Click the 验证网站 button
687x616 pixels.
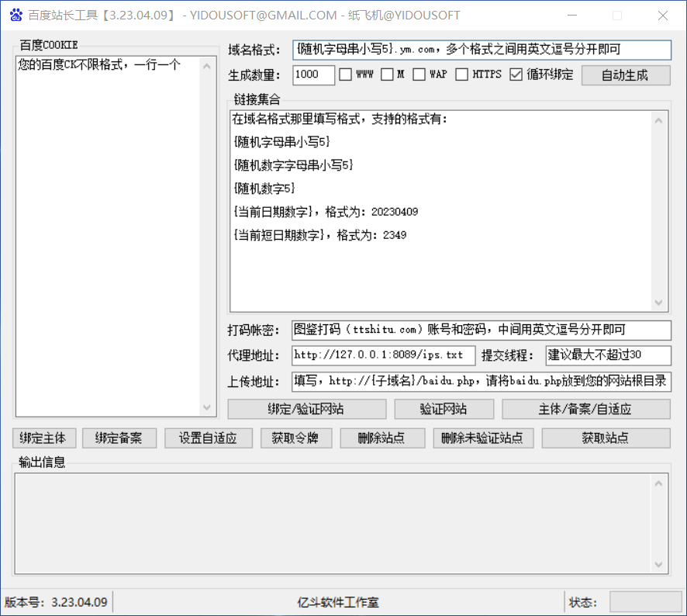tap(444, 409)
